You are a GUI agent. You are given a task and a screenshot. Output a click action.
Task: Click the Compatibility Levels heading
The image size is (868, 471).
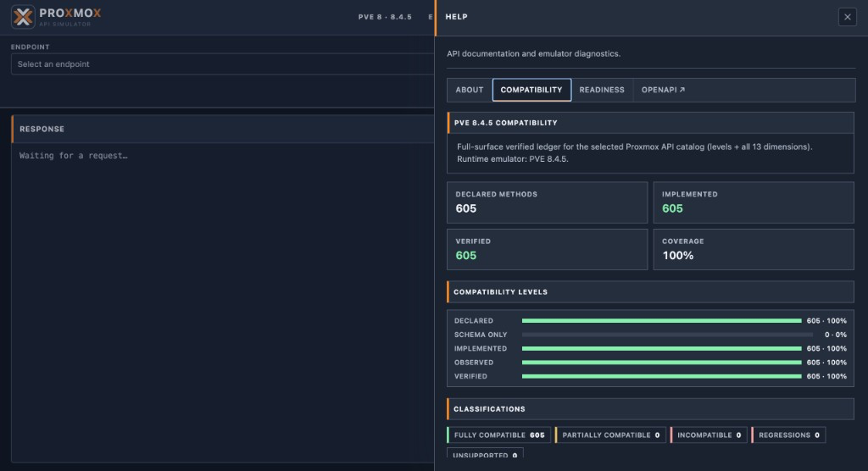coord(500,291)
